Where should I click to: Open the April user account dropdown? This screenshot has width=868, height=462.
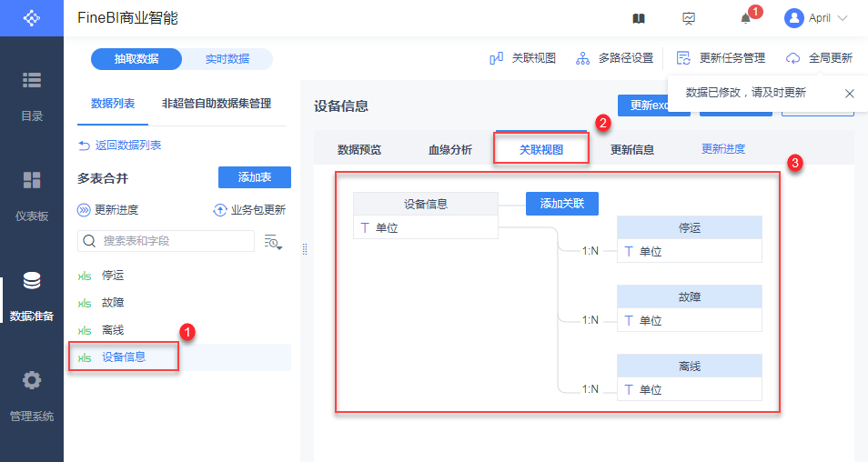816,18
